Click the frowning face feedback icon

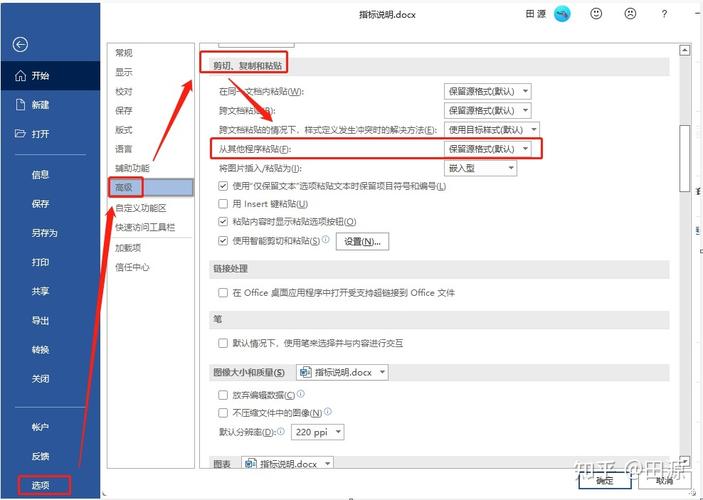pyautogui.click(x=630, y=14)
